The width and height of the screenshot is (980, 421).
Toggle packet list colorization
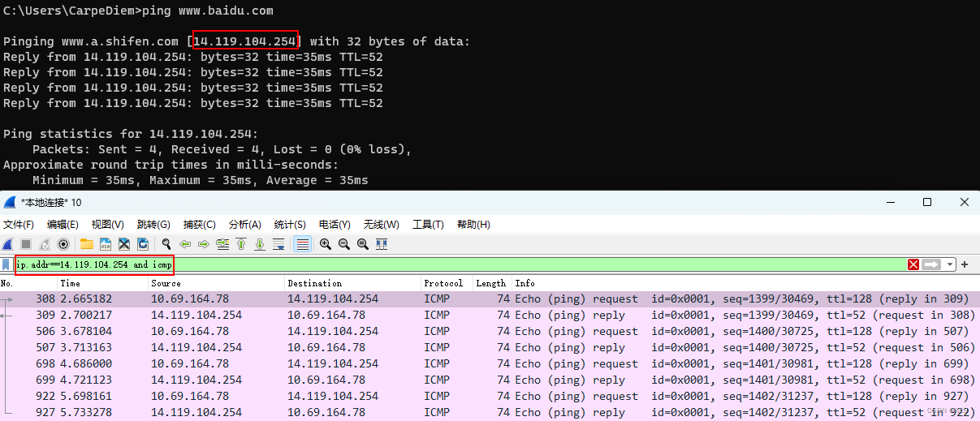tap(303, 244)
